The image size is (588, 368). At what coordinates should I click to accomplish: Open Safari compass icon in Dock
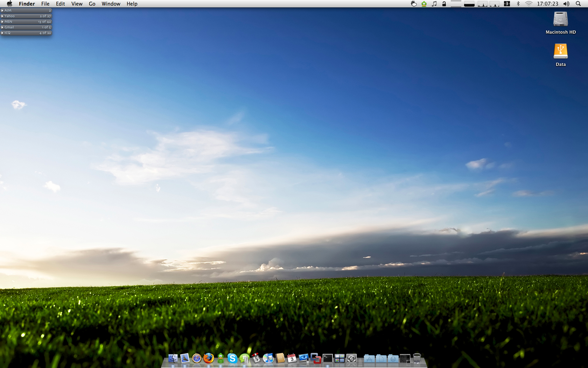tap(197, 358)
